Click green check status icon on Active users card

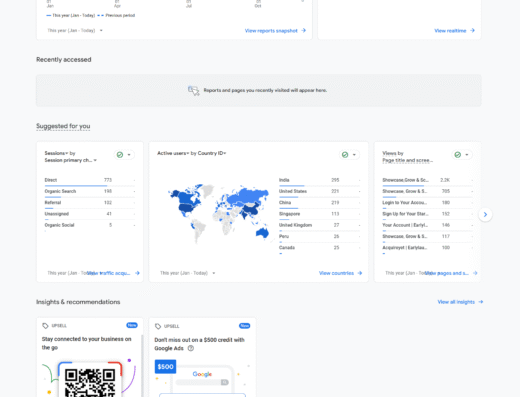click(345, 155)
